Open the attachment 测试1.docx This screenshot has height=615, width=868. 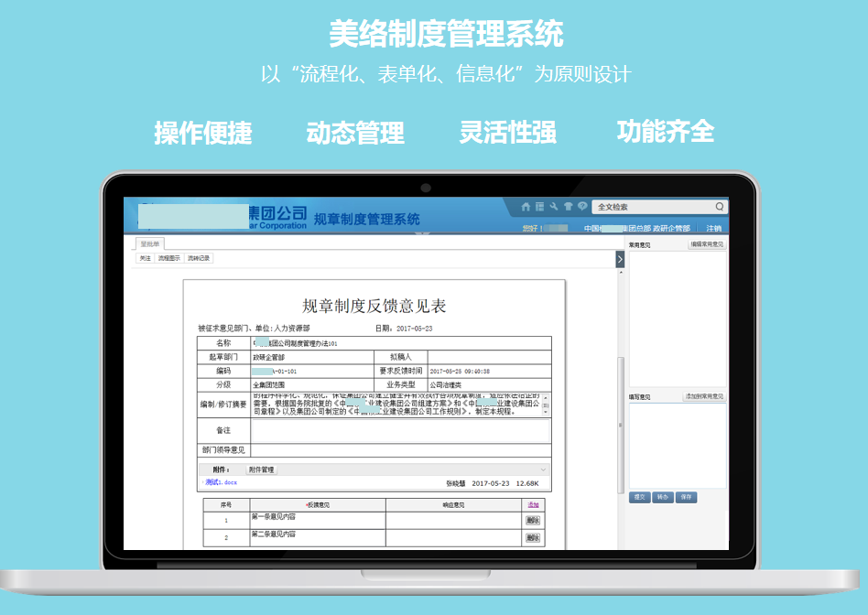pos(222,482)
